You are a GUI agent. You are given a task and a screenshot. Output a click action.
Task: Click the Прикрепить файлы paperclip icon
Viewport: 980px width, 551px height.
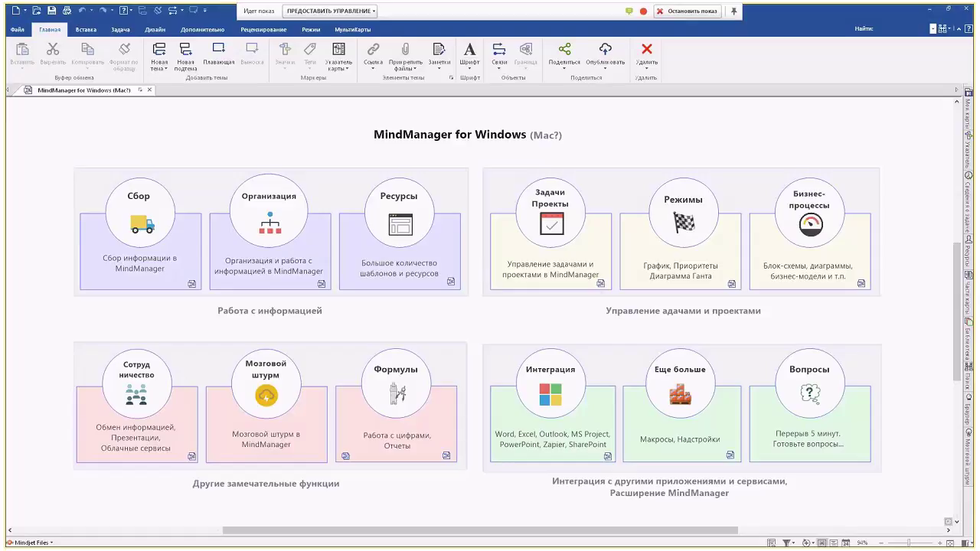406,49
